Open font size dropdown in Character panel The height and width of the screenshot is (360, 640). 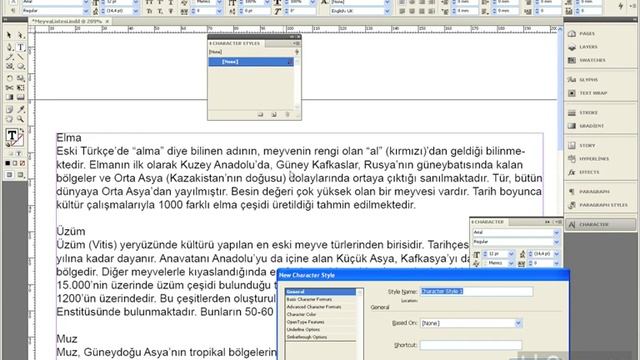(x=511, y=254)
